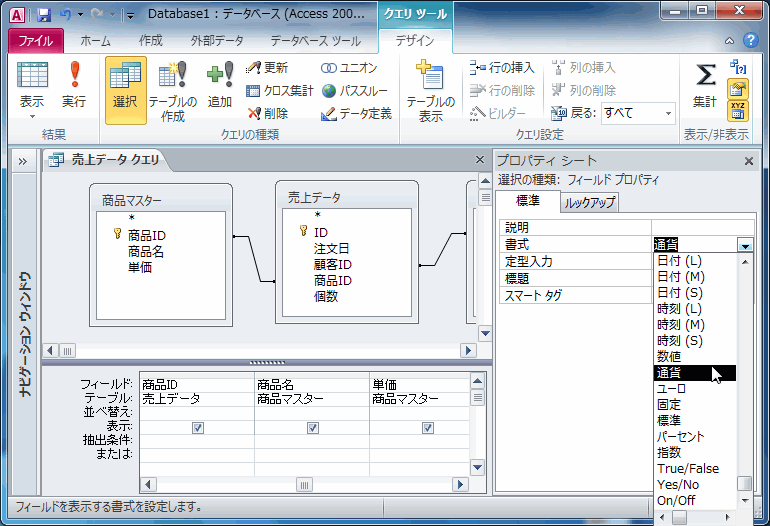Image resolution: width=770 pixels, height=526 pixels.
Task: Click 列の削除 delete columns
Action: [x=583, y=91]
